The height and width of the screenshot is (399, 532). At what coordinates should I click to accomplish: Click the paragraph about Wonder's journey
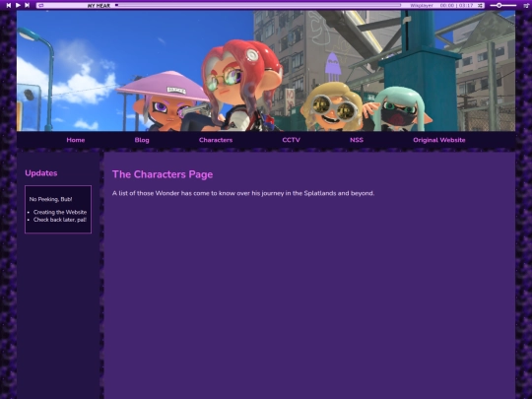pyautogui.click(x=243, y=193)
